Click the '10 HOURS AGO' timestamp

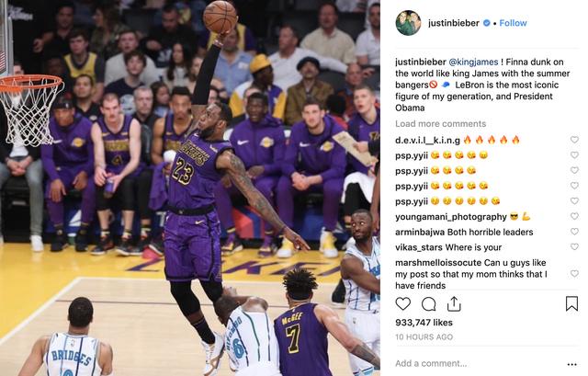pos(424,337)
